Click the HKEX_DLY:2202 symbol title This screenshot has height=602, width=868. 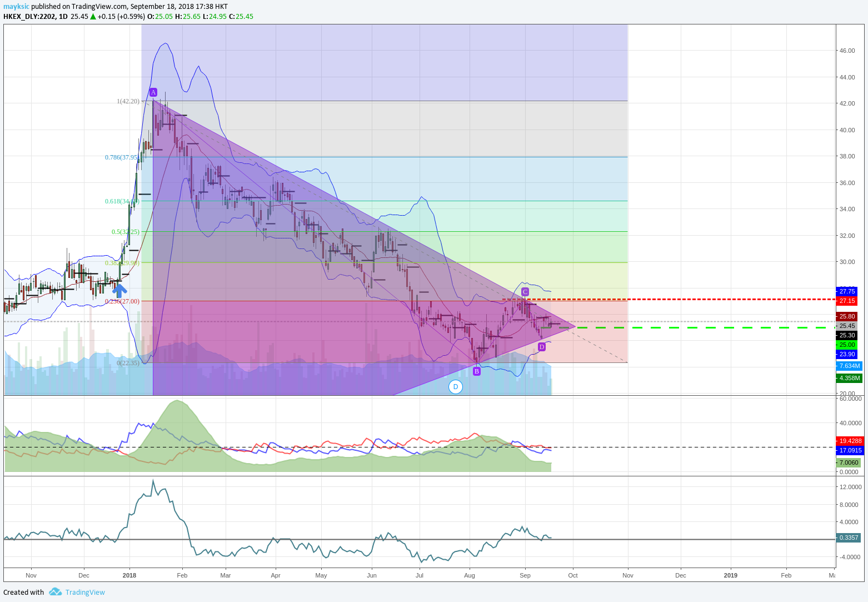coord(29,17)
